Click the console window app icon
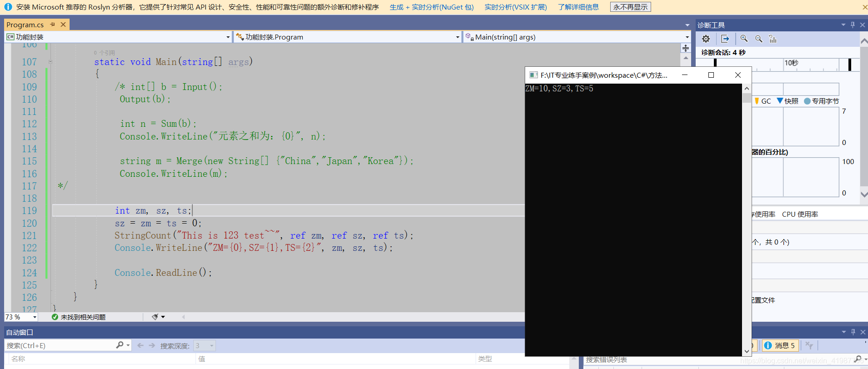The height and width of the screenshot is (369, 868). click(x=533, y=75)
